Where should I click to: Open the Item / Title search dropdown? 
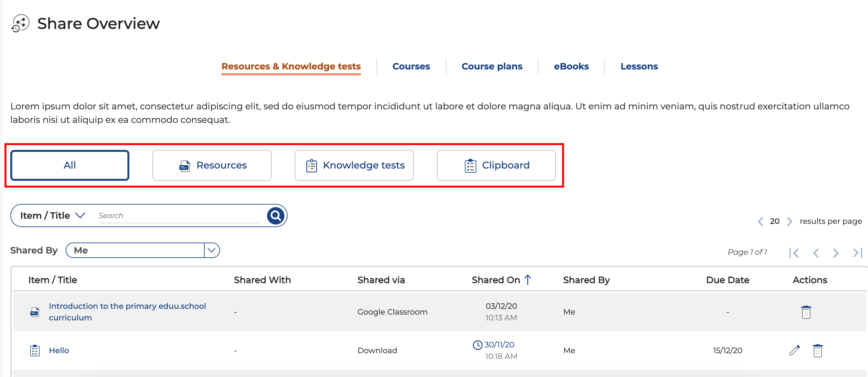click(x=52, y=215)
